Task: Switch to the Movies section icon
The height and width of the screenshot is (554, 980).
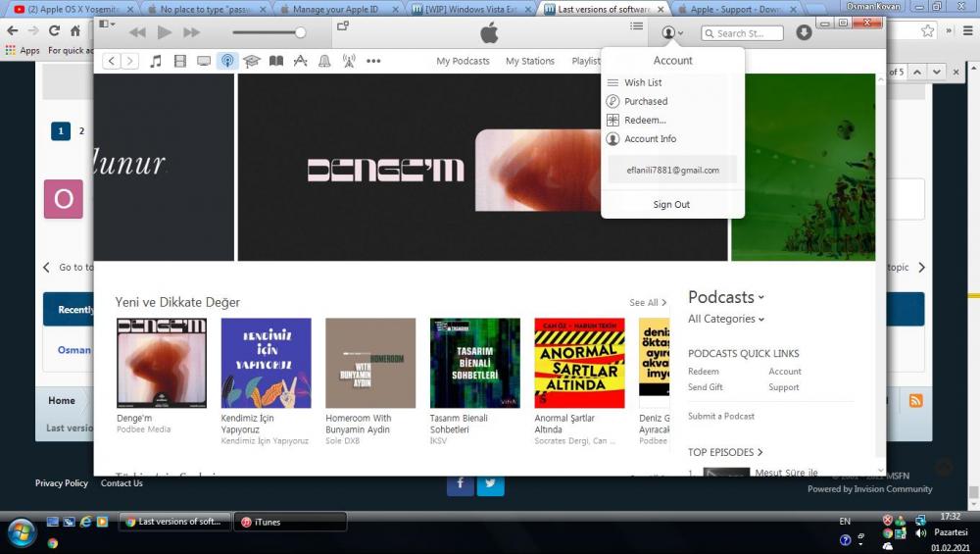Action: click(x=179, y=61)
